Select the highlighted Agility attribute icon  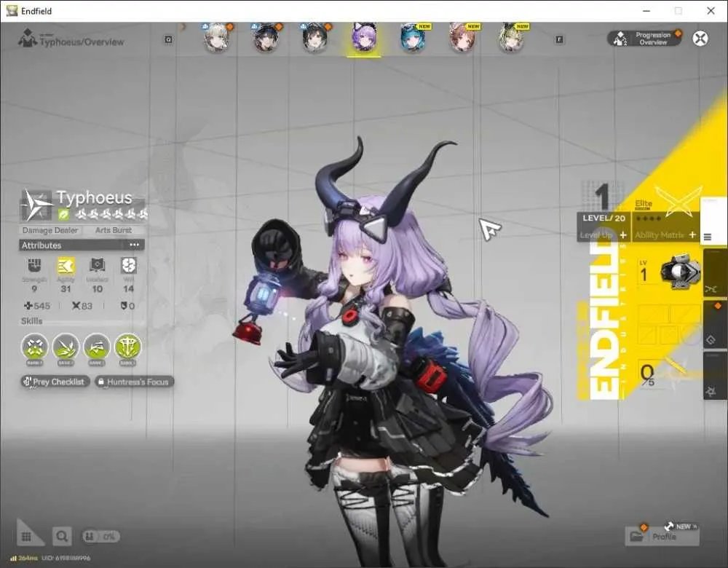[x=66, y=266]
